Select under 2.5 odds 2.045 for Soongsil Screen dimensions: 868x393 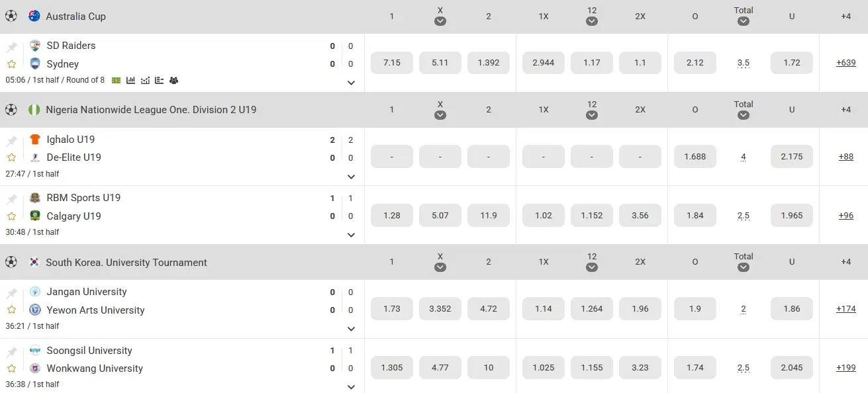tap(792, 368)
